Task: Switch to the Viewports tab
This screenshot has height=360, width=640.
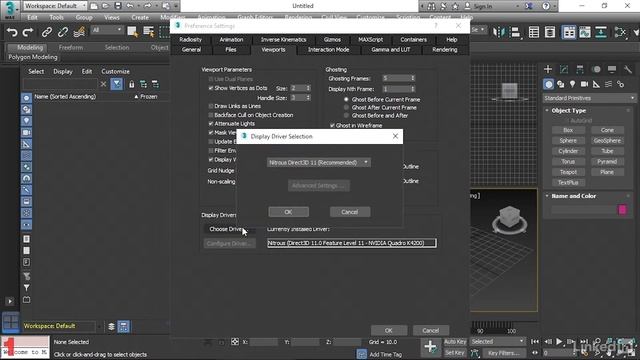Action: pos(273,49)
